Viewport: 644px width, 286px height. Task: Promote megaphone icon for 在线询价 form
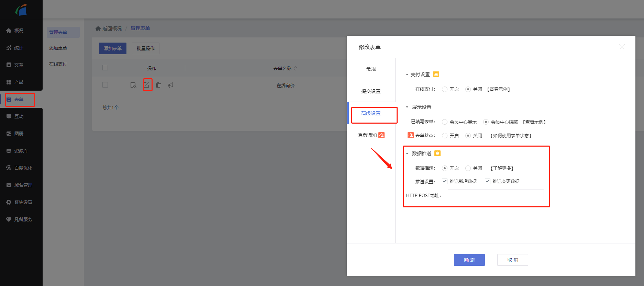[x=170, y=85]
